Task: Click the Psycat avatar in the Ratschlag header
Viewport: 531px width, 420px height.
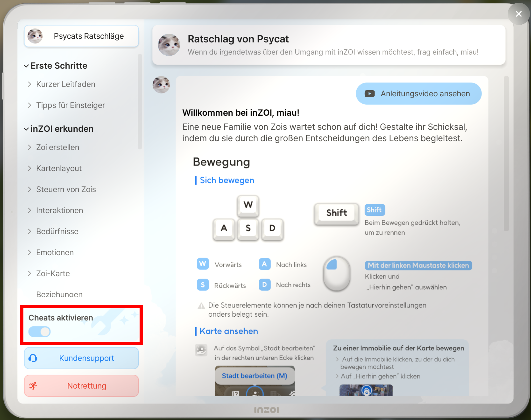Action: tap(169, 45)
